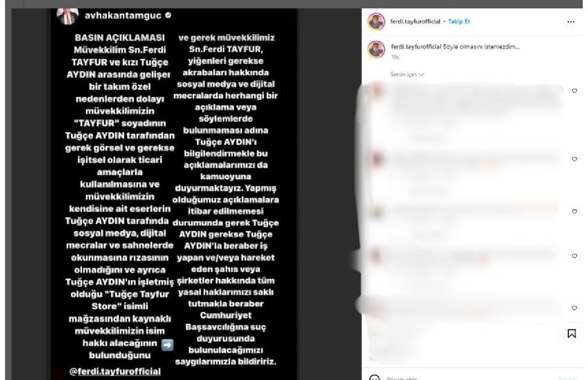The width and height of the screenshot is (588, 380).
Task: Save post with the bookmark icon
Action: tap(572, 334)
